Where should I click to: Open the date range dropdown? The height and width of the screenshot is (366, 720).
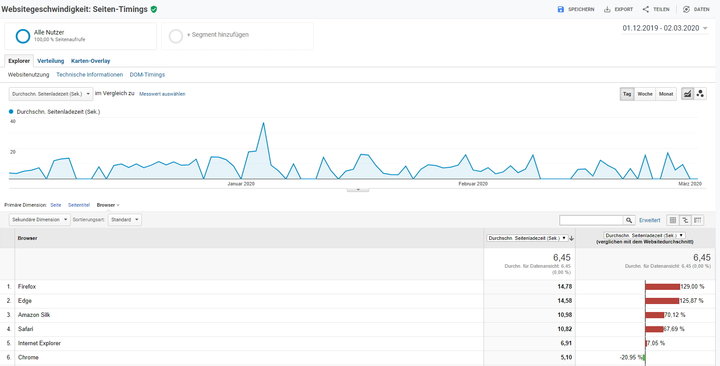665,28
